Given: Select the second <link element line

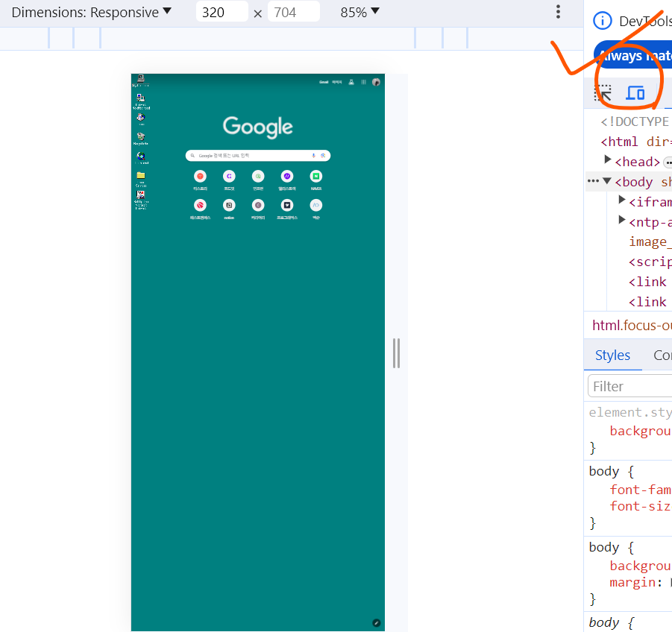Looking at the screenshot, I should (x=647, y=302).
